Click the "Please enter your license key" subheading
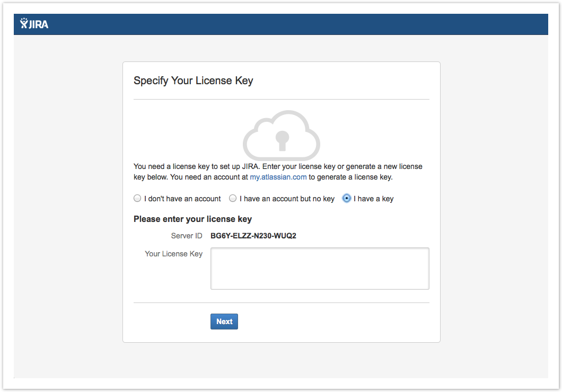562x392 pixels. click(x=192, y=219)
